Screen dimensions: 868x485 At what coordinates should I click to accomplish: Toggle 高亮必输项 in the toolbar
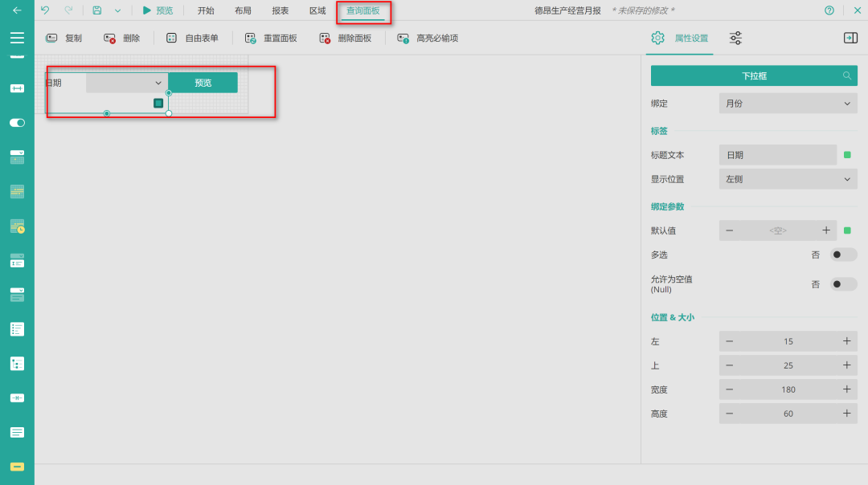(x=428, y=39)
